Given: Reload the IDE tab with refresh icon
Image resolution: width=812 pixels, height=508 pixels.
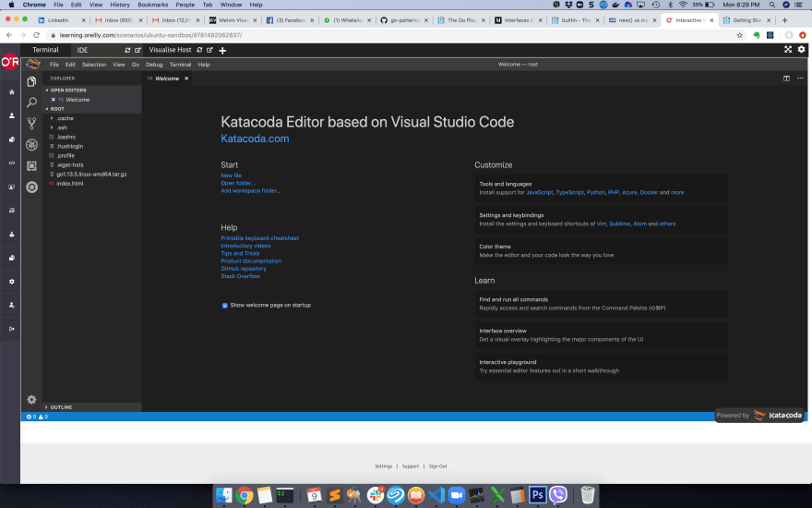Looking at the screenshot, I should tap(127, 50).
